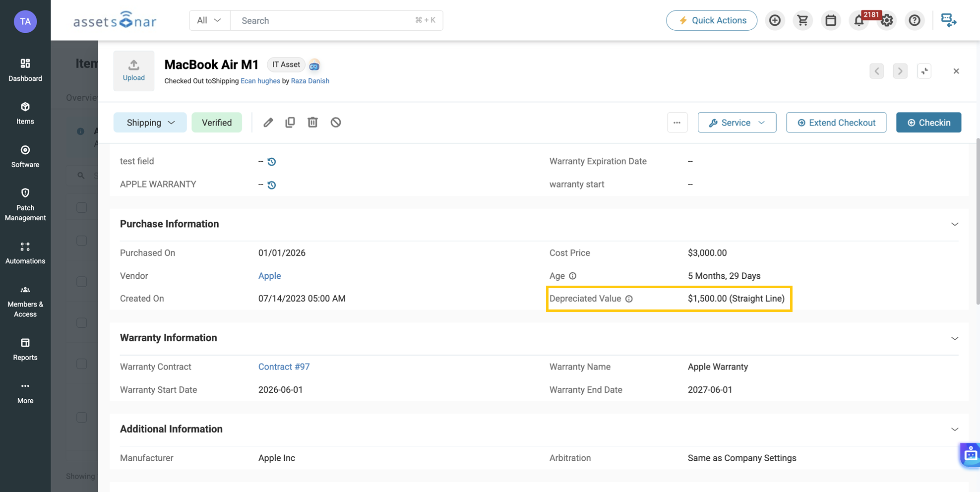This screenshot has width=980, height=492.
Task: Open the Raza Danish user link
Action: coord(310,81)
